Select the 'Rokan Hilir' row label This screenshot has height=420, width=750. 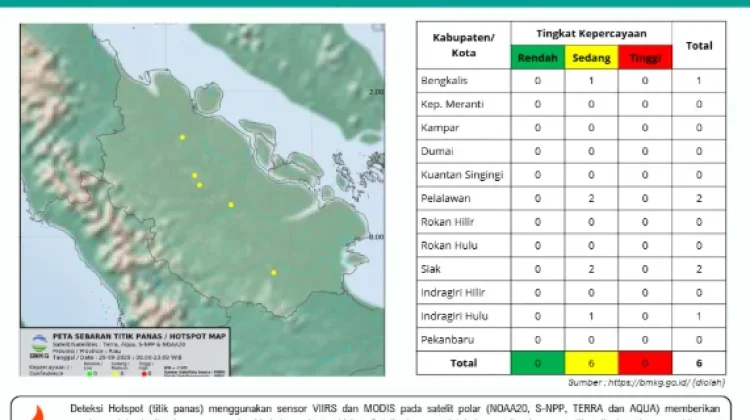[447, 222]
